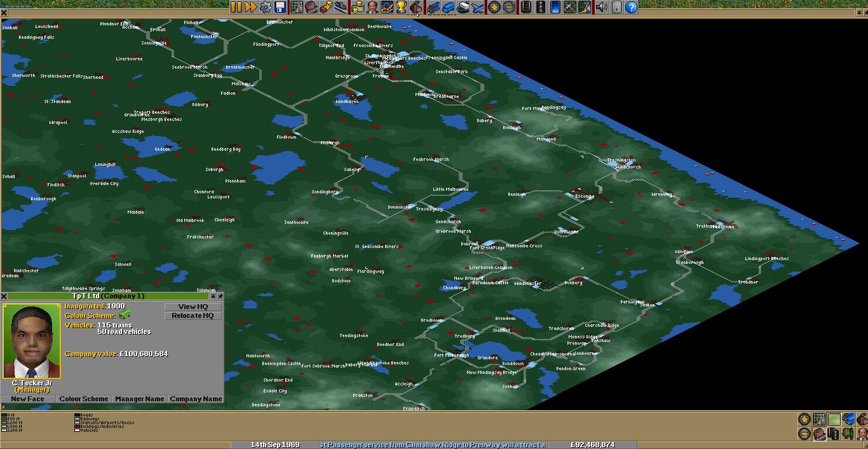Image resolution: width=868 pixels, height=449 pixels.
Task: Show the list of company trains
Action: [433, 7]
